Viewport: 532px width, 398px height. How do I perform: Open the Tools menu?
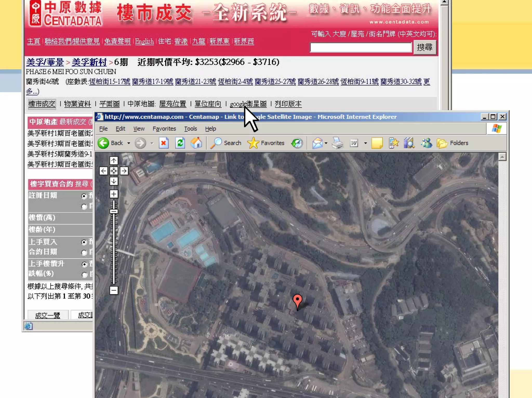pyautogui.click(x=190, y=129)
